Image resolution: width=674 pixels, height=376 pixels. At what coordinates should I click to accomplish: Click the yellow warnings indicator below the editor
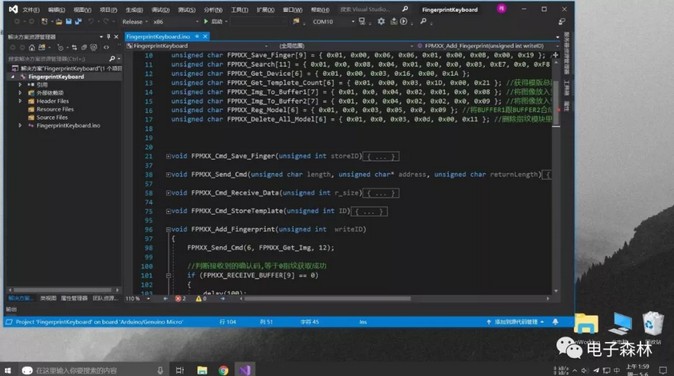pos(201,298)
